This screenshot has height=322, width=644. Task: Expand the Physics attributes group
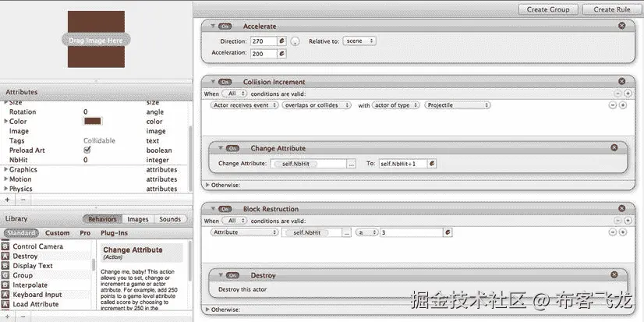click(x=5, y=189)
